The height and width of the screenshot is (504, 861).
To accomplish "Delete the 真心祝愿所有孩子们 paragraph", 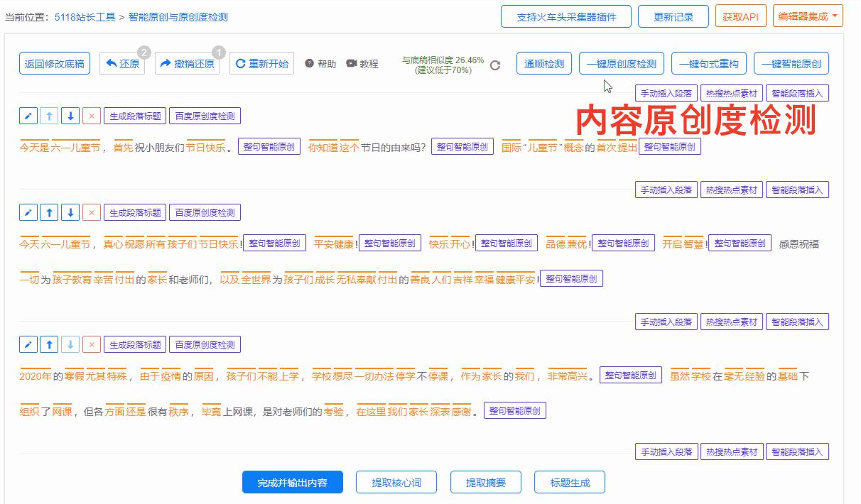I will click(92, 212).
